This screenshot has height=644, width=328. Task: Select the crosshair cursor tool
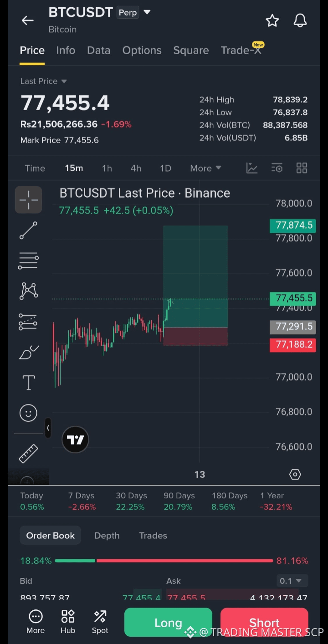[28, 199]
